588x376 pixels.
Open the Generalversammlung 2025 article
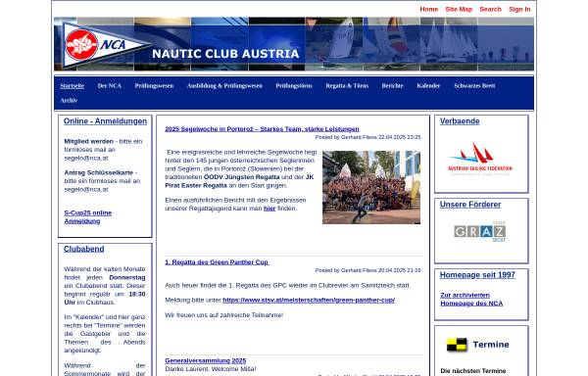tap(206, 360)
